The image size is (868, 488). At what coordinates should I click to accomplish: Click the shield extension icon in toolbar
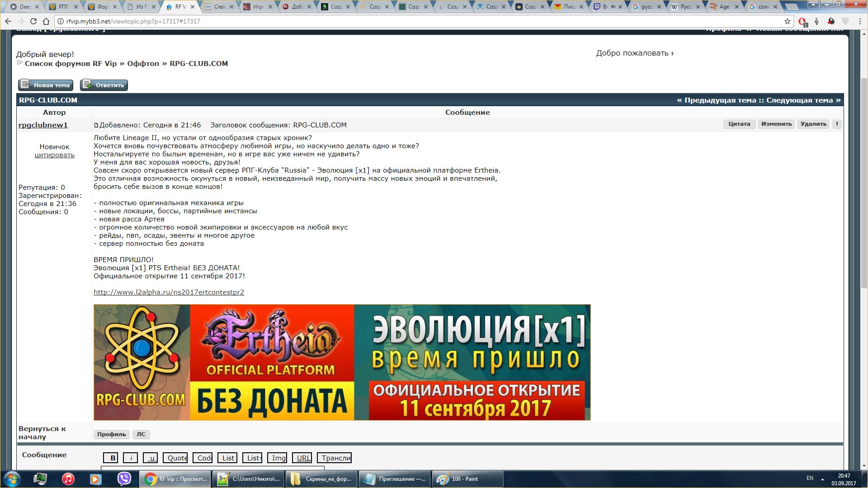pyautogui.click(x=845, y=21)
